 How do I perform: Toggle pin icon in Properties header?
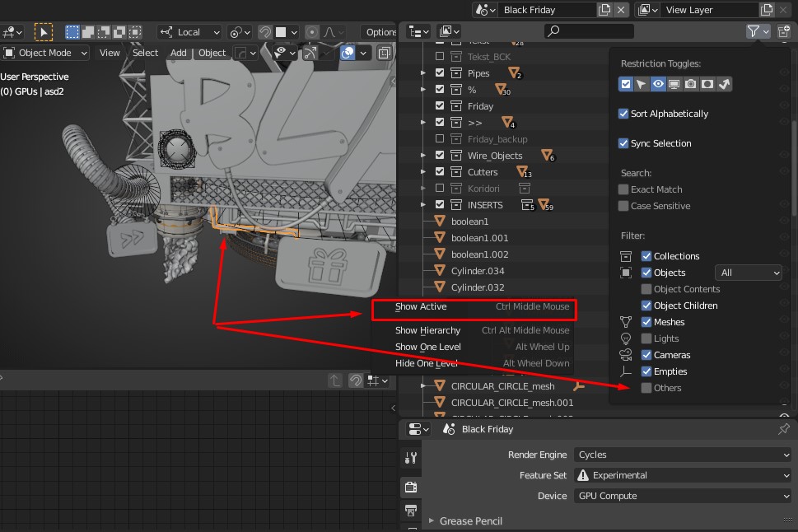(x=784, y=429)
